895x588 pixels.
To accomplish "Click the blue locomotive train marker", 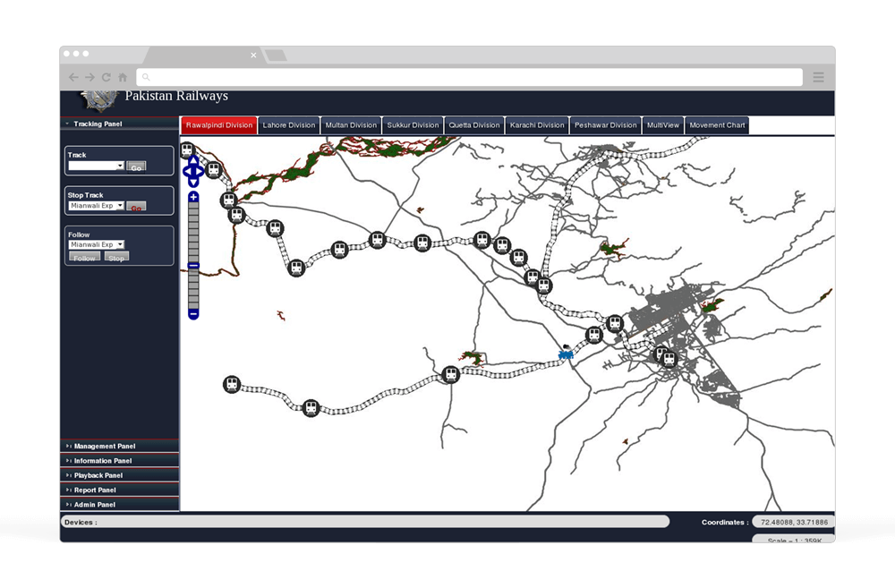I will pyautogui.click(x=566, y=353).
